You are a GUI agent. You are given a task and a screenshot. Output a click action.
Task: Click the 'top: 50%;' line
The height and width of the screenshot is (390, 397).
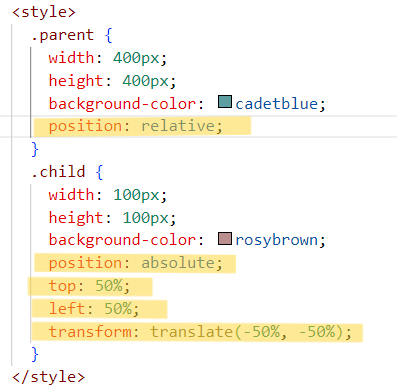89,286
